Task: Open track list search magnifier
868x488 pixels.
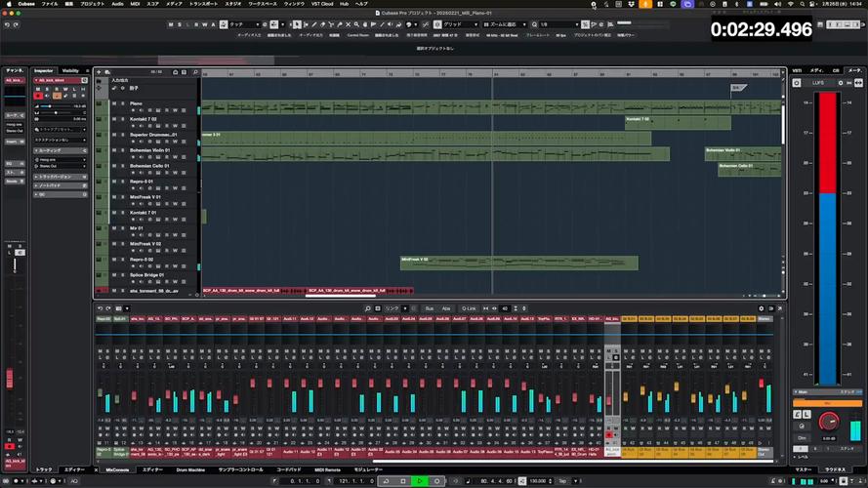Action: (195, 72)
